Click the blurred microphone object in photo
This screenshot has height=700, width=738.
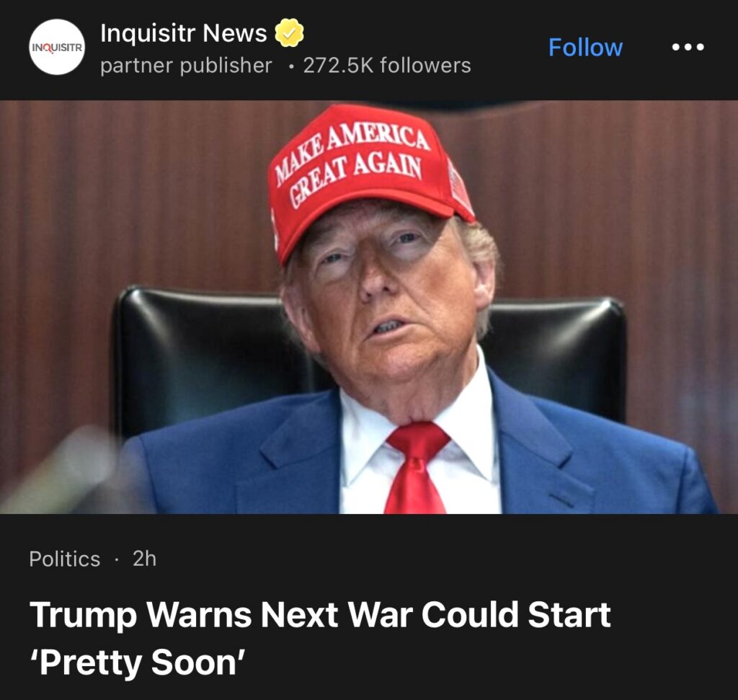(x=61, y=471)
